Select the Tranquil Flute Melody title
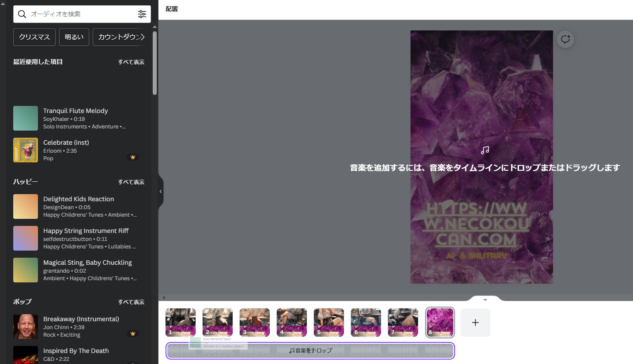This screenshot has width=633, height=364. [x=75, y=111]
